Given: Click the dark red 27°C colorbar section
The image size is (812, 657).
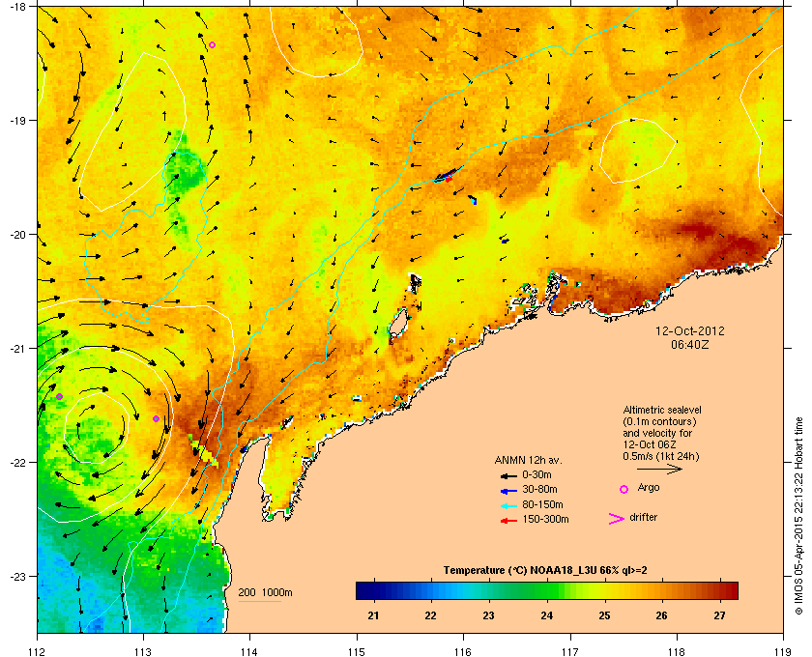Looking at the screenshot, I should [721, 590].
